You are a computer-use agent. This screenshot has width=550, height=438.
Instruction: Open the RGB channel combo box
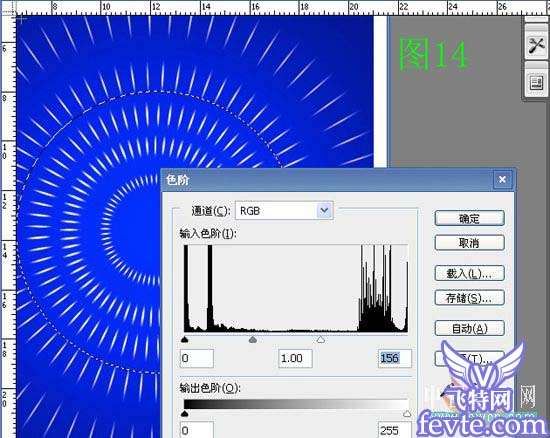[284, 210]
